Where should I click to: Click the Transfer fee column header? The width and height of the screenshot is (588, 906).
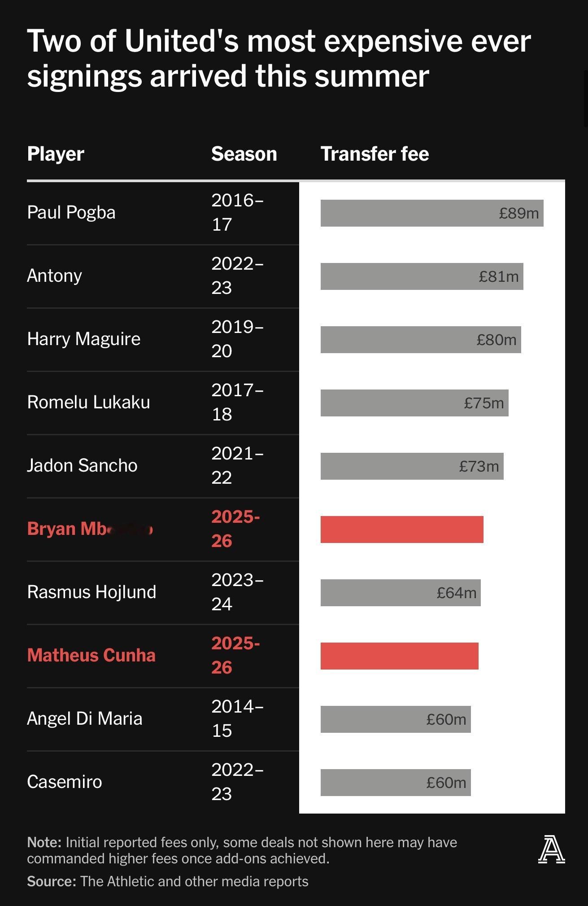click(x=375, y=154)
